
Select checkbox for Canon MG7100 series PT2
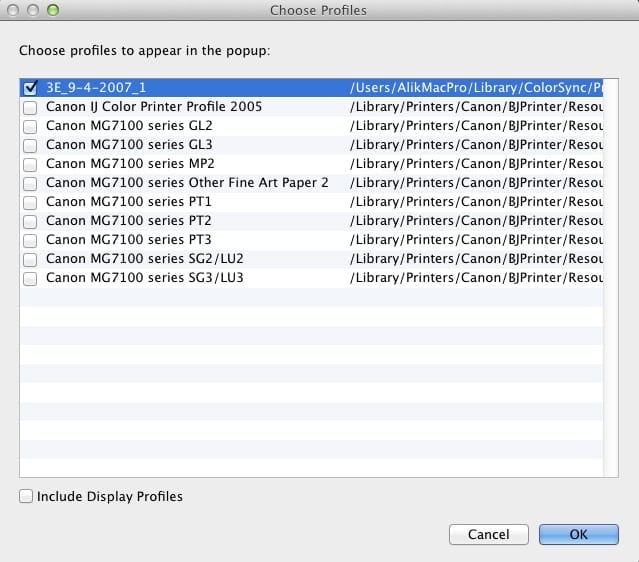click(x=30, y=221)
